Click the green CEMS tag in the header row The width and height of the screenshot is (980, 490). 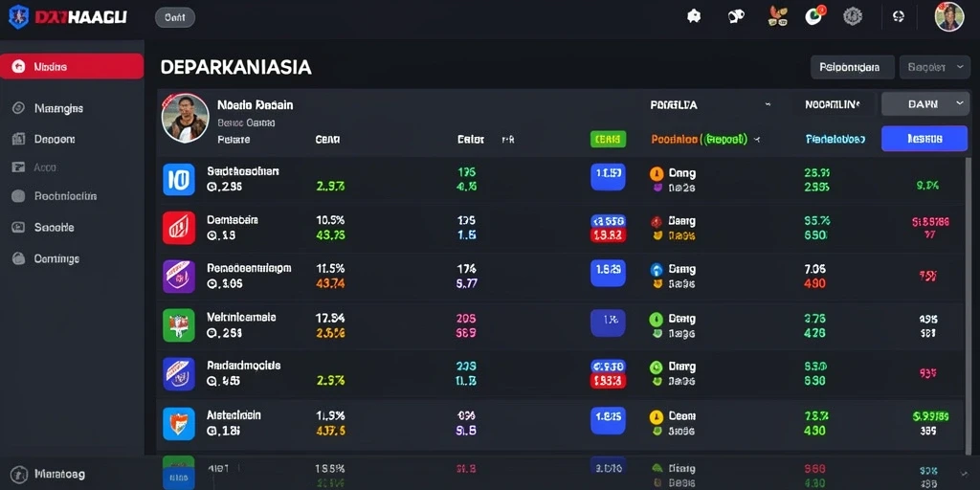tap(608, 139)
